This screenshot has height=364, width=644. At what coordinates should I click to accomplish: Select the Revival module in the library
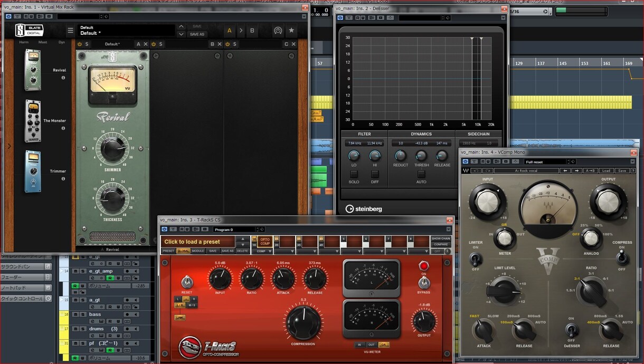coord(33,70)
